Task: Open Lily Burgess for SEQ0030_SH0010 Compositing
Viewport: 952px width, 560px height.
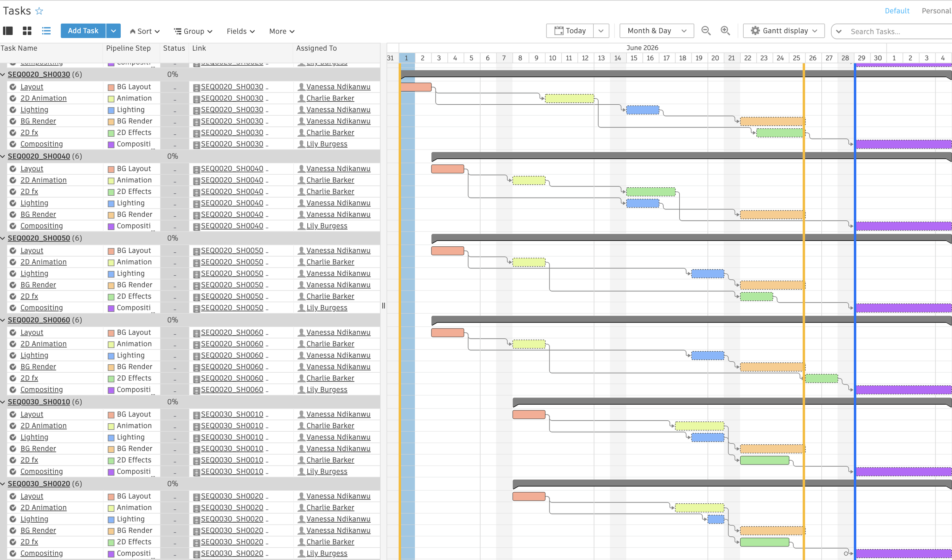Action: [x=327, y=471]
